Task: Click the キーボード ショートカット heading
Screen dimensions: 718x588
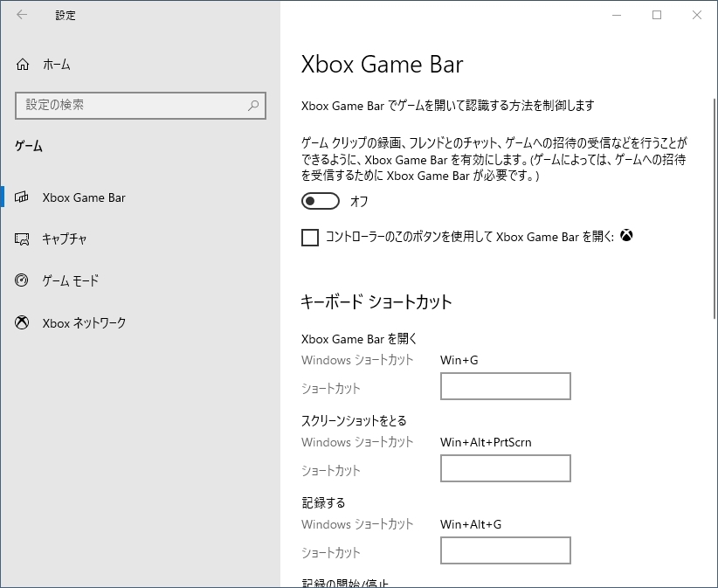Action: [376, 301]
